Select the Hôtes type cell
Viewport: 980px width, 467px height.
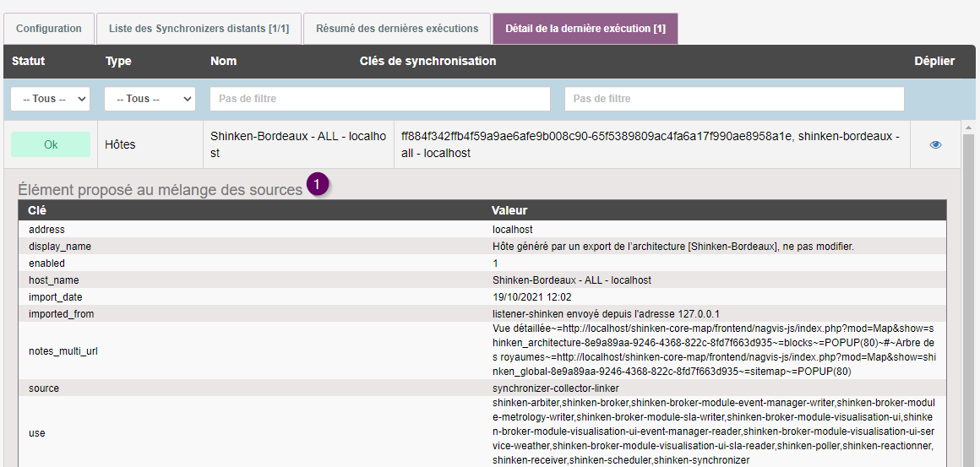tap(120, 144)
